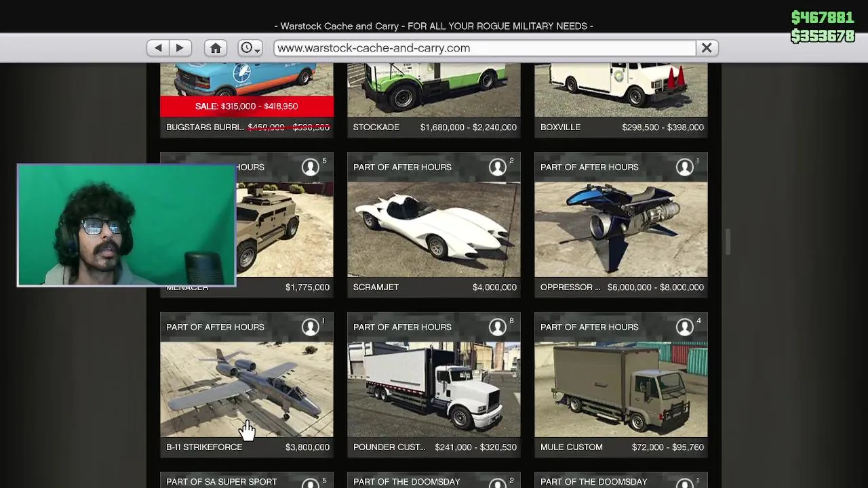Click the B-11 Strikeforce $3,800,000 price
868x488 pixels.
(x=307, y=447)
